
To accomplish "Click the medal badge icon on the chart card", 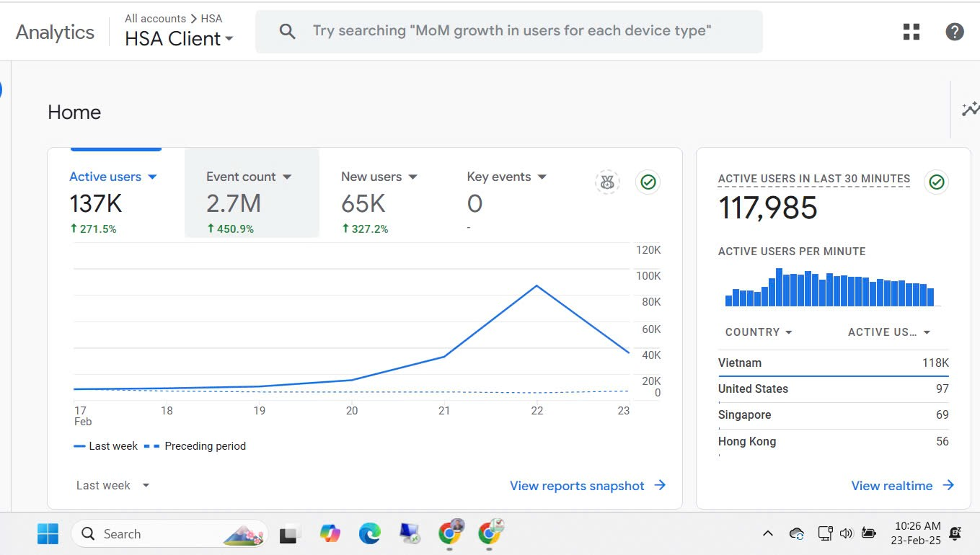I will pos(607,182).
